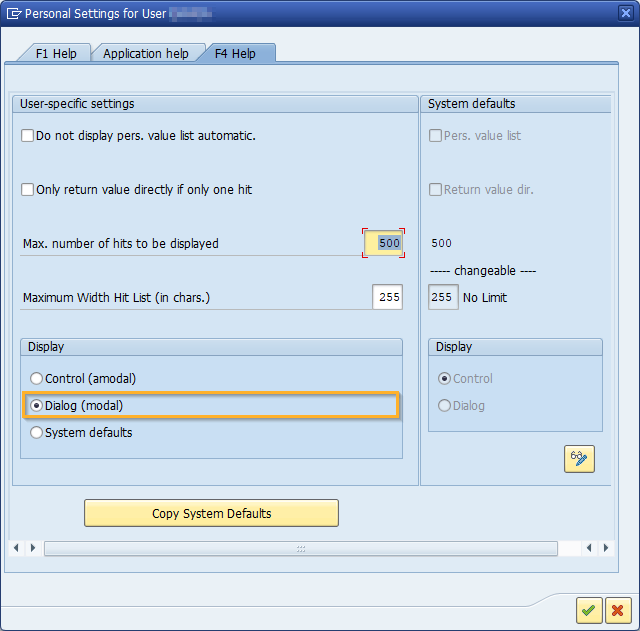Click the horizontal scrollbar track
The width and height of the screenshot is (640, 631).
tap(301, 548)
